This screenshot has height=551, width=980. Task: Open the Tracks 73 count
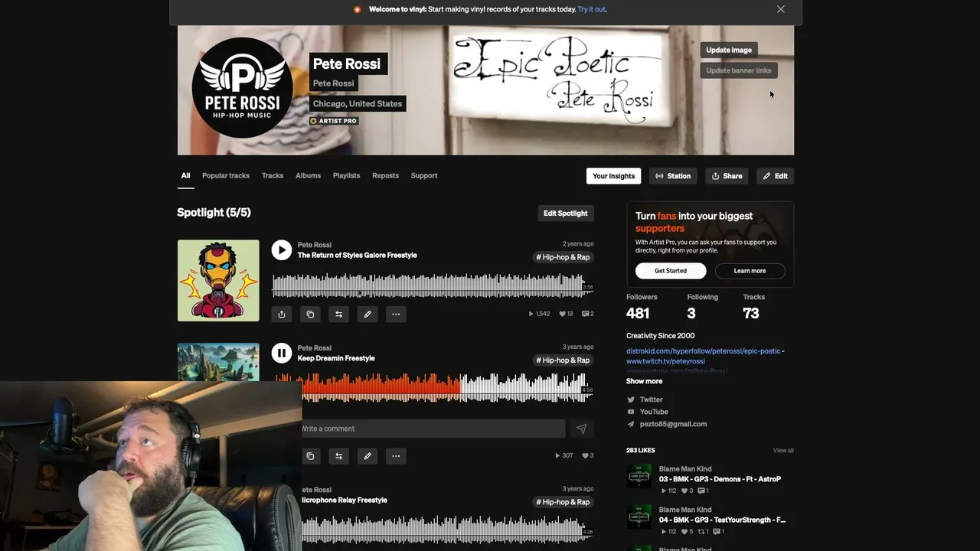click(753, 306)
